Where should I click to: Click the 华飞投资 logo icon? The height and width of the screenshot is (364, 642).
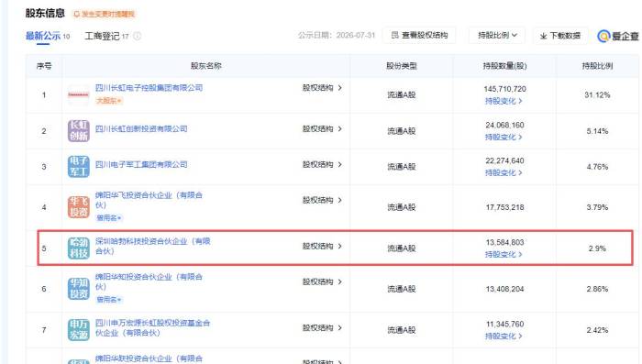pyautogui.click(x=78, y=207)
